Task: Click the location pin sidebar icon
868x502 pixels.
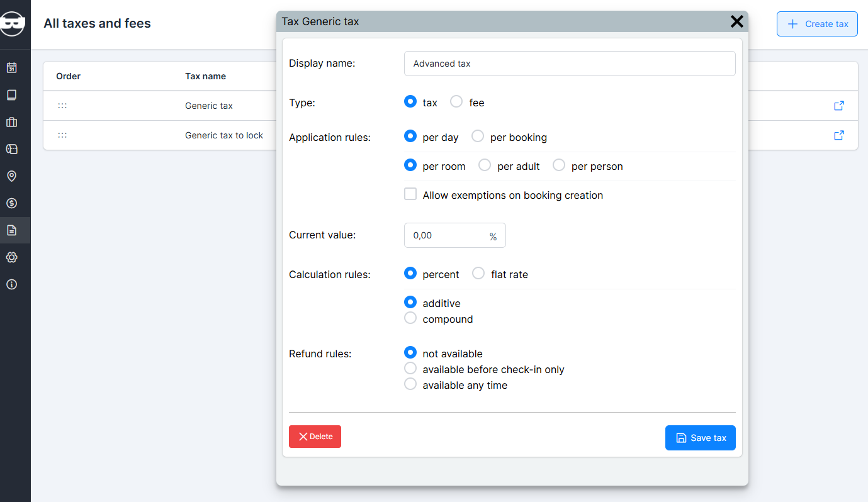Action: coord(11,176)
